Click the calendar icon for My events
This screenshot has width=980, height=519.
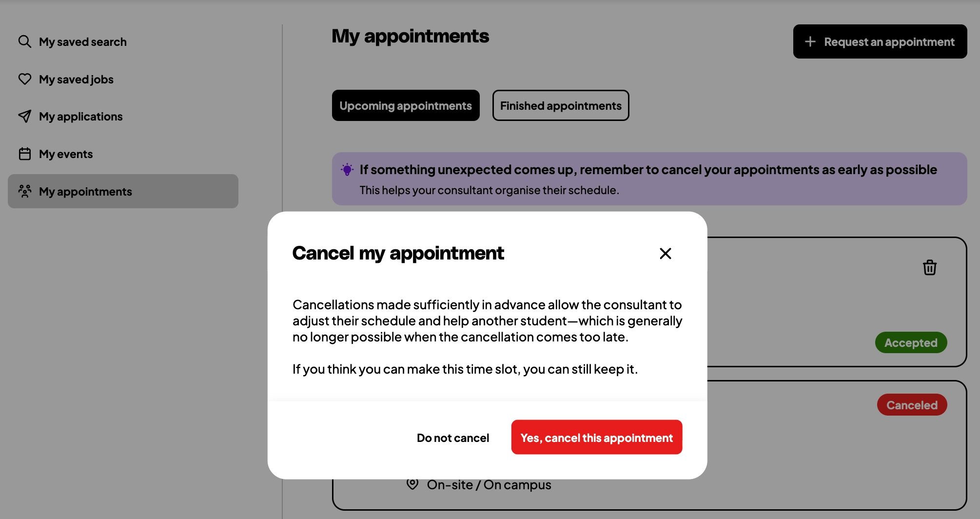[25, 154]
